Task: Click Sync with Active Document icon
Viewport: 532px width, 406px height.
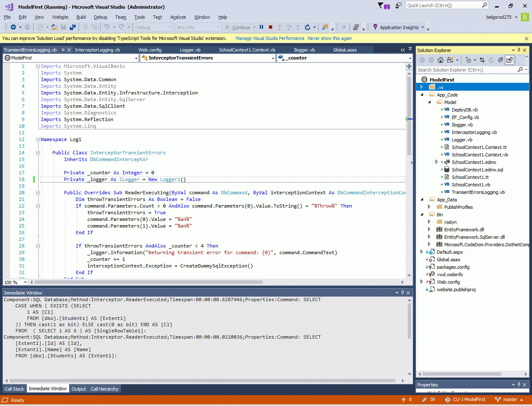Action: tap(482, 60)
